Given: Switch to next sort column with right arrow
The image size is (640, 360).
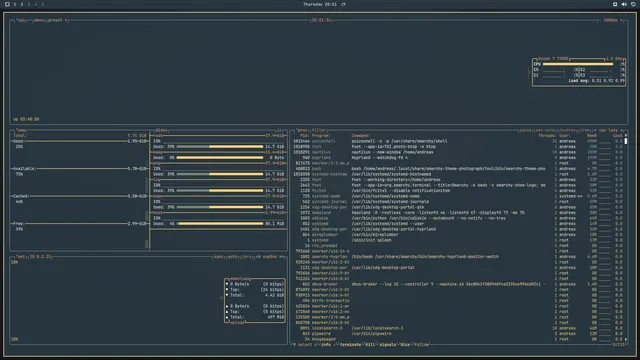Looking at the screenshot, I should [621, 130].
